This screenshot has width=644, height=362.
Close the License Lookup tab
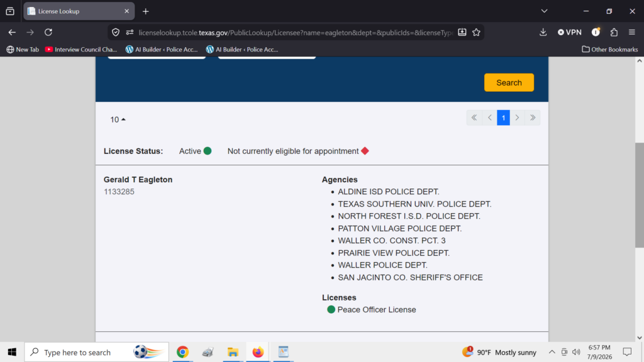[x=126, y=11]
